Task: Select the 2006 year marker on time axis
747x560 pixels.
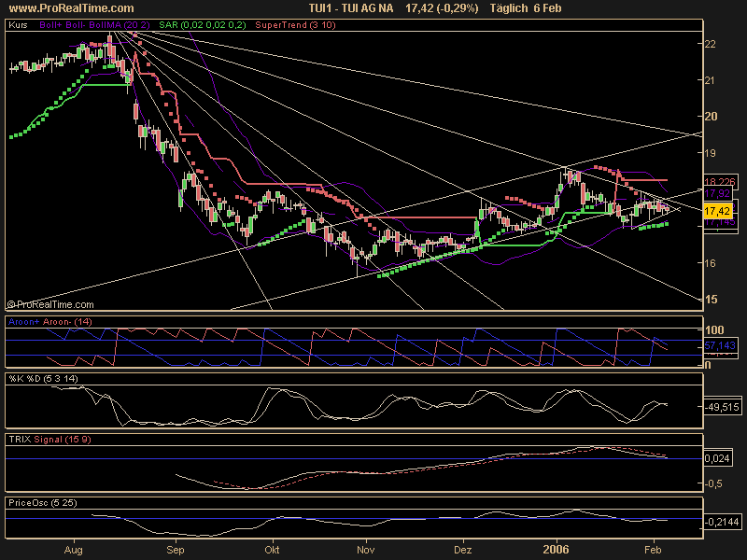Action: click(557, 551)
